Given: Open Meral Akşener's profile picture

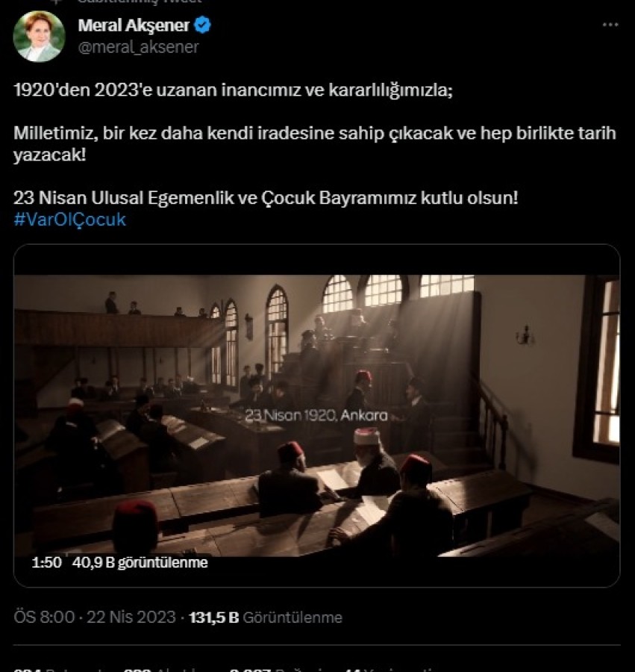Looking at the screenshot, I should click(39, 37).
